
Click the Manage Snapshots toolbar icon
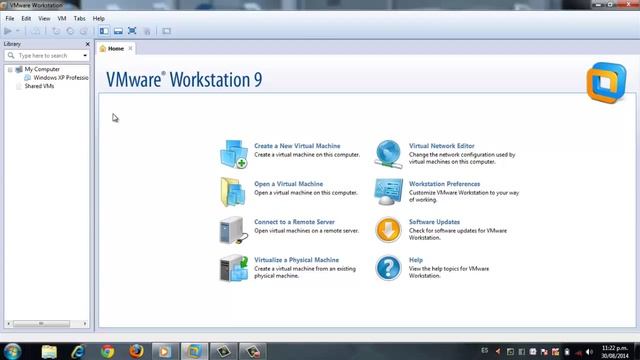(x=84, y=31)
